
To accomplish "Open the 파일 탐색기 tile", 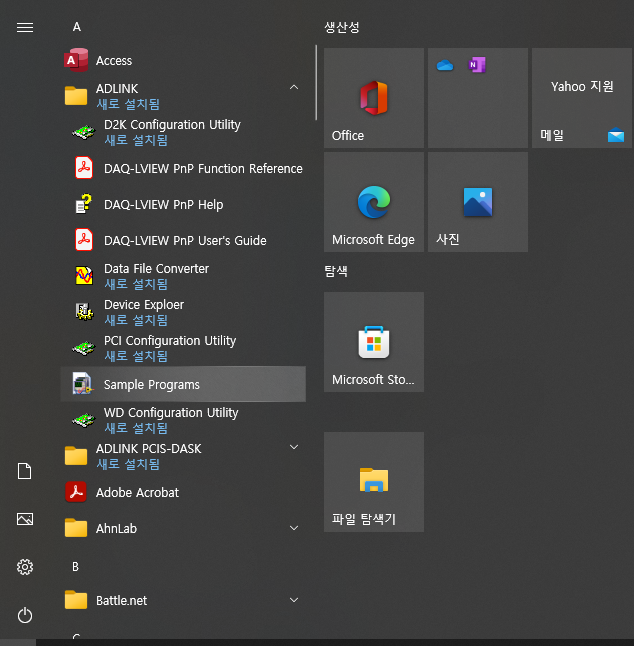I will (x=374, y=482).
